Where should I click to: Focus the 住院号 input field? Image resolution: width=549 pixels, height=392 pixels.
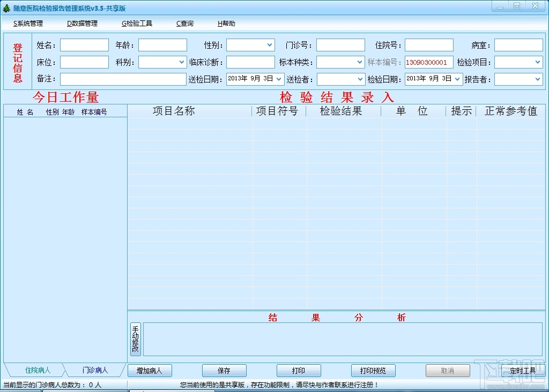point(429,45)
